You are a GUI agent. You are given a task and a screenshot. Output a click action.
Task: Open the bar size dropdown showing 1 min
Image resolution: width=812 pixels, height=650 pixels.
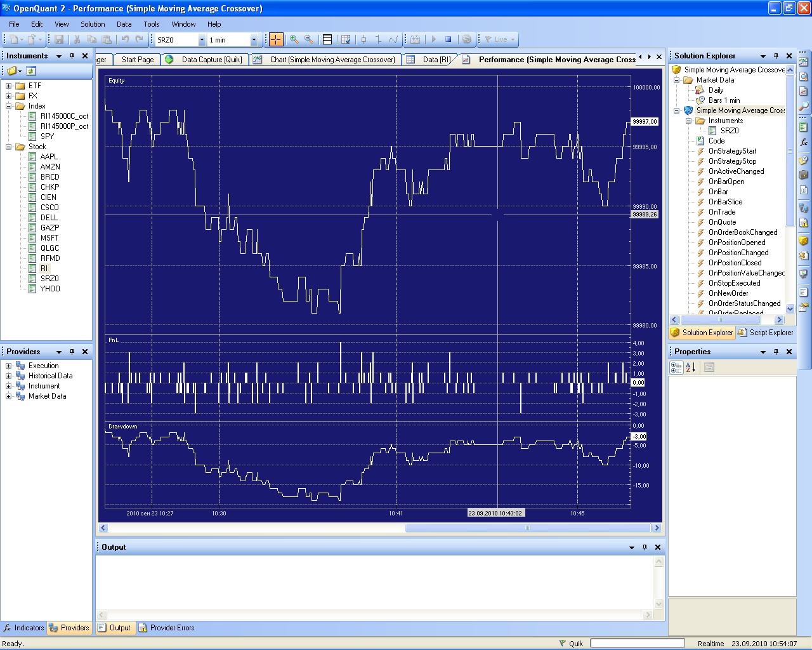(x=254, y=40)
